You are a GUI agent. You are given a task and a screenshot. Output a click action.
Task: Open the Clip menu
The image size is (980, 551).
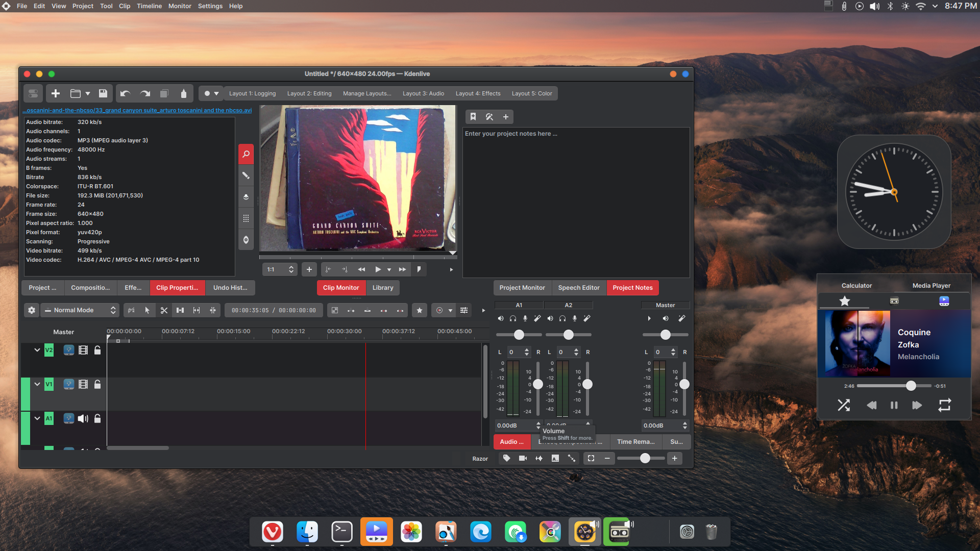(x=125, y=6)
